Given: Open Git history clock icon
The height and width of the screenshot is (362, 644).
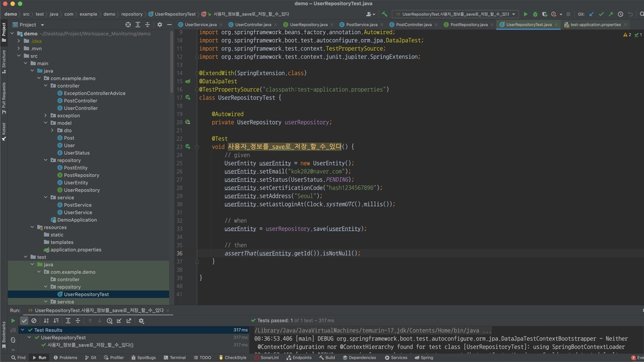Looking at the screenshot, I should [x=621, y=14].
